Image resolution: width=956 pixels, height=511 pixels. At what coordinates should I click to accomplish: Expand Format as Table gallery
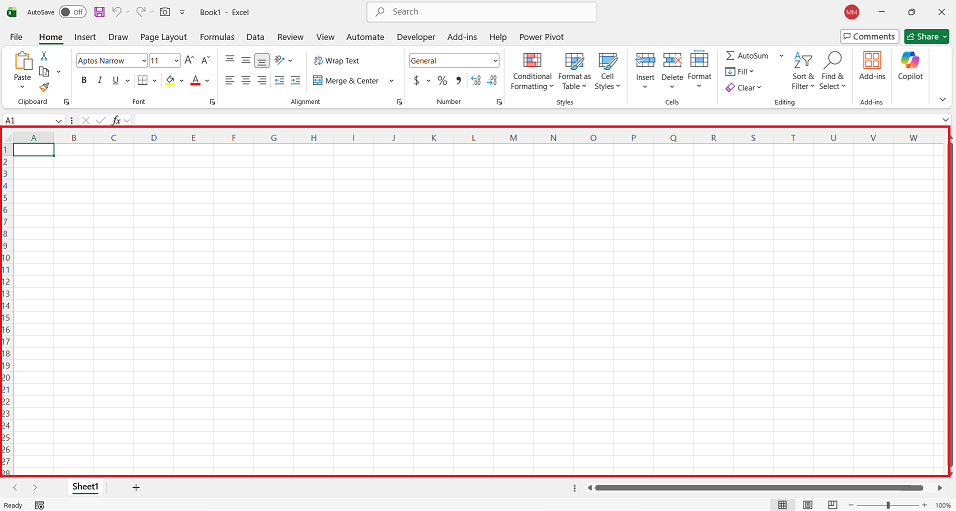(574, 72)
